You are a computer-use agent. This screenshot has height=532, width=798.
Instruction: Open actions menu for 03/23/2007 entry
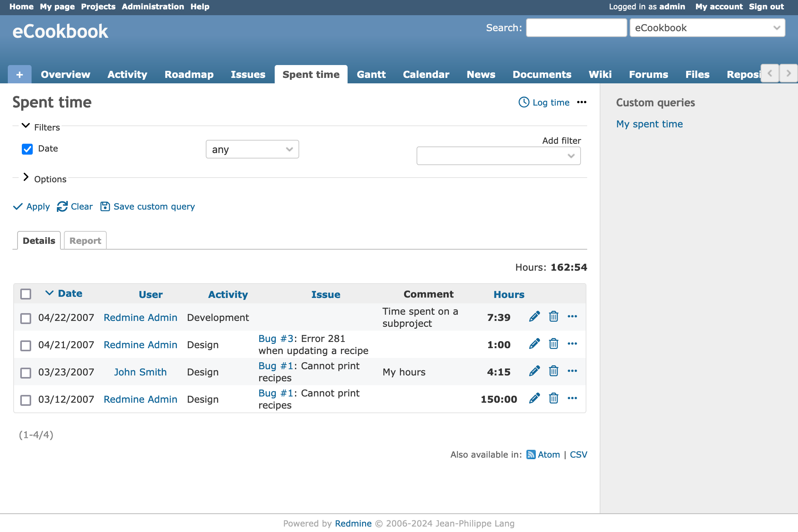pos(572,371)
